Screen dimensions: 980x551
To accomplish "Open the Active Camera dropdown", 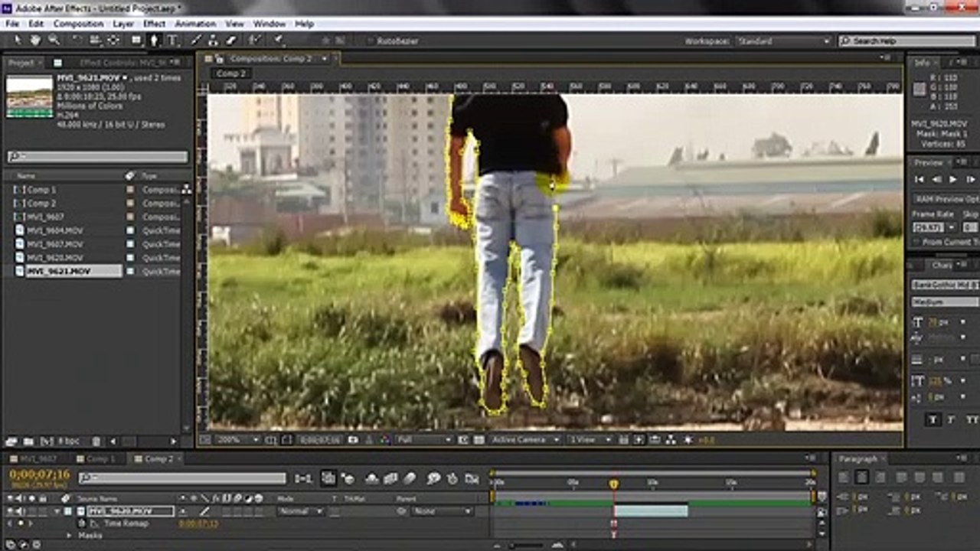I will [x=524, y=440].
